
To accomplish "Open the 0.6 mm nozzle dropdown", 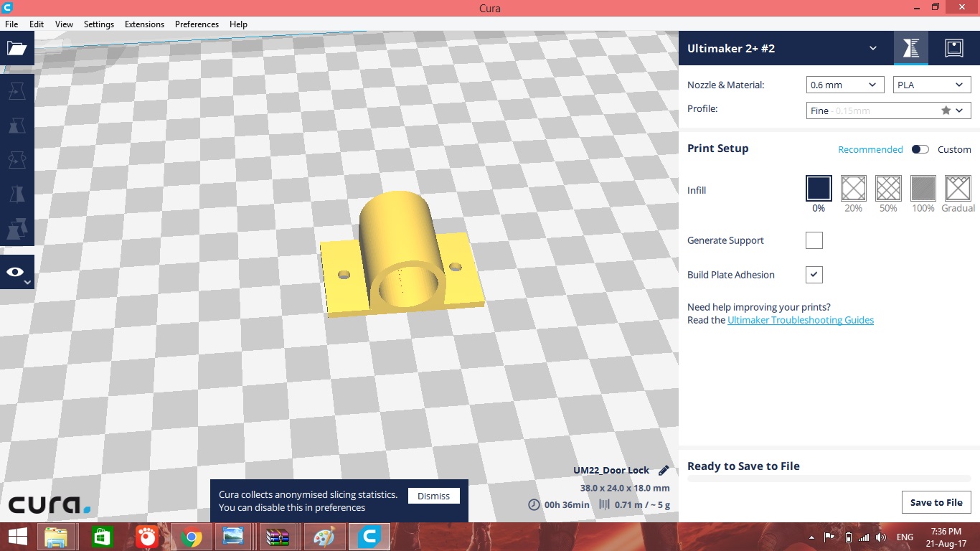I will coord(844,85).
